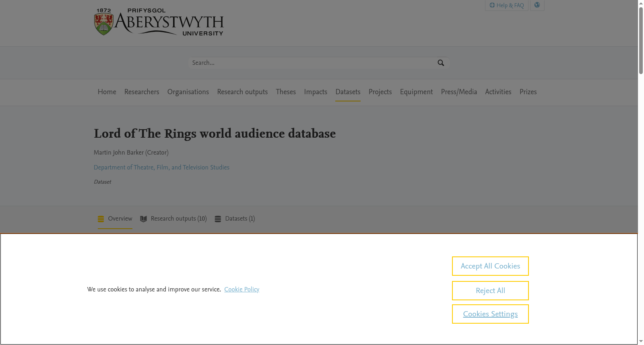Click the scrollbar up arrow
Screen dimensions: 644x345
point(641,3)
